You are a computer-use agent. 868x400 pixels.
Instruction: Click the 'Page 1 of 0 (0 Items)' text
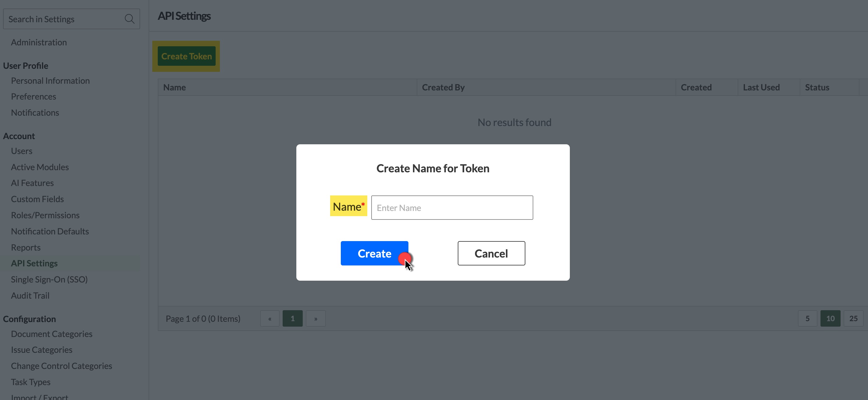203,318
